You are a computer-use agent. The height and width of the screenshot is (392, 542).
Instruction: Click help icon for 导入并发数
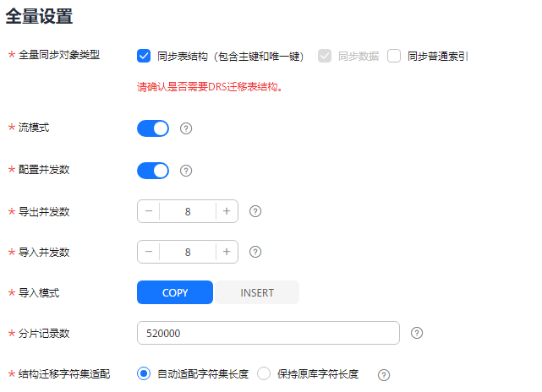(255, 252)
